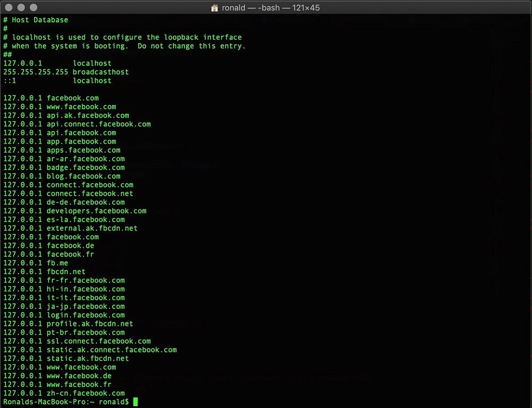Click the 'fr-fr.facebook.com' entry
This screenshot has height=408, width=532.
[x=86, y=280]
